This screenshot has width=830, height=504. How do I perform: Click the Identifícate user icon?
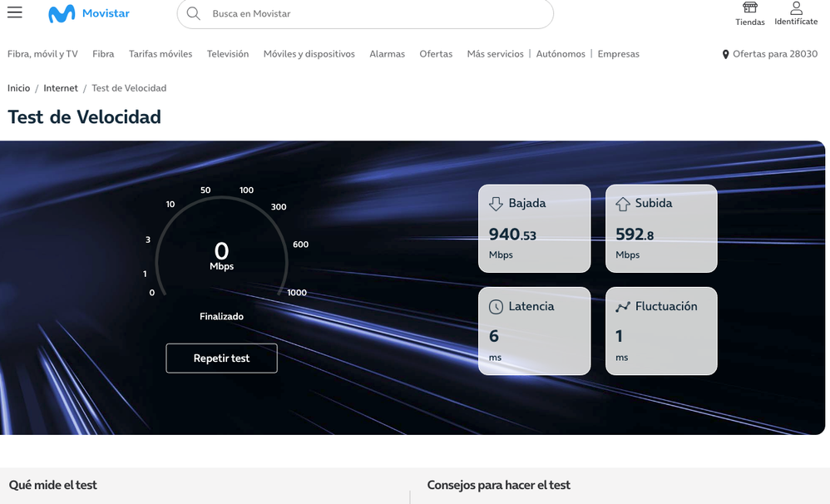tap(796, 8)
